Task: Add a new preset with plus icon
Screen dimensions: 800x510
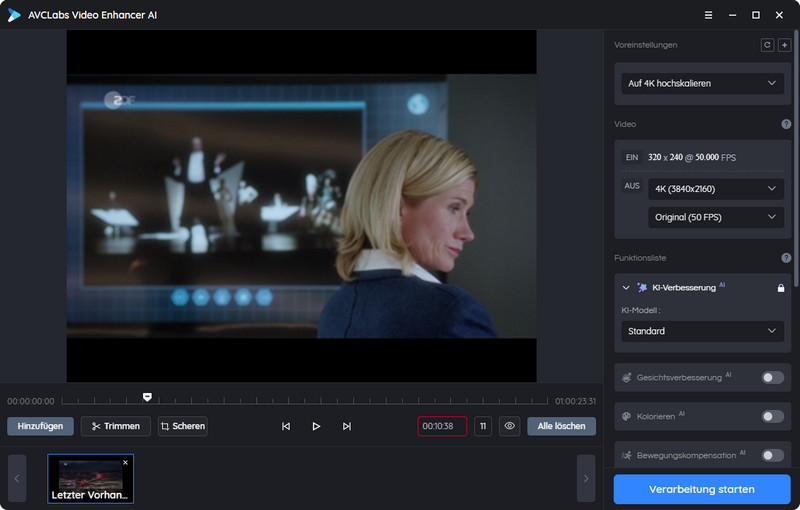Action: (x=784, y=45)
